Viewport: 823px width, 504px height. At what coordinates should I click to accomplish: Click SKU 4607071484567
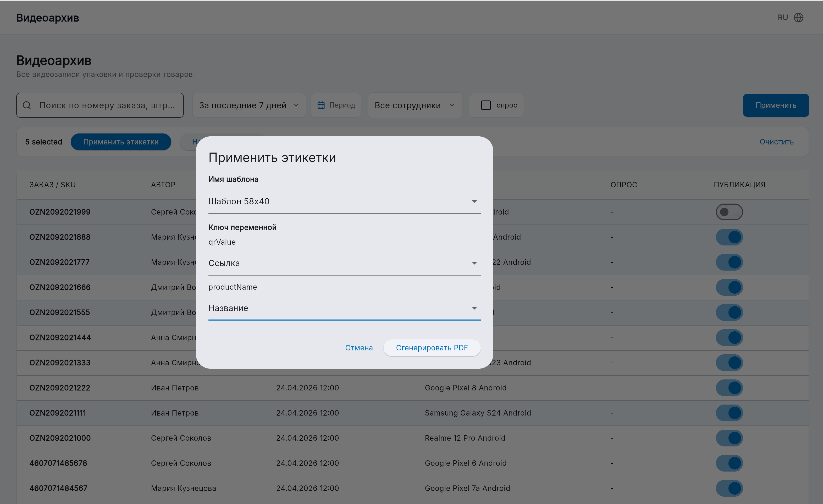pos(58,488)
